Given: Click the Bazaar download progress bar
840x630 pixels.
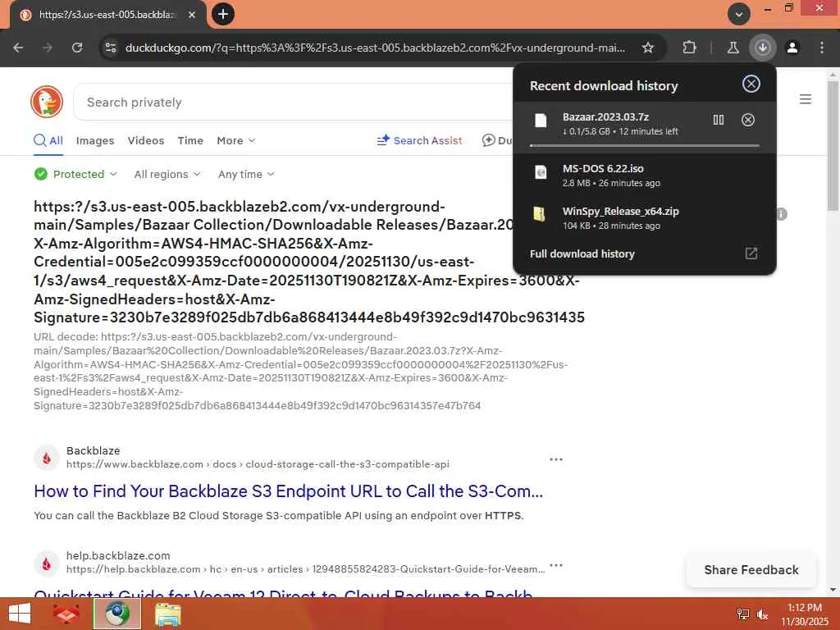Looking at the screenshot, I should (x=645, y=145).
